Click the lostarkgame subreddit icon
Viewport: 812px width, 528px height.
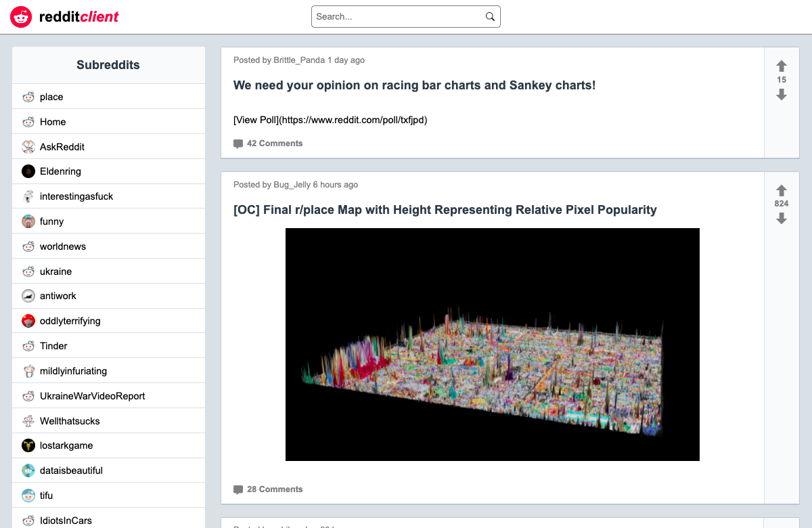pos(28,445)
